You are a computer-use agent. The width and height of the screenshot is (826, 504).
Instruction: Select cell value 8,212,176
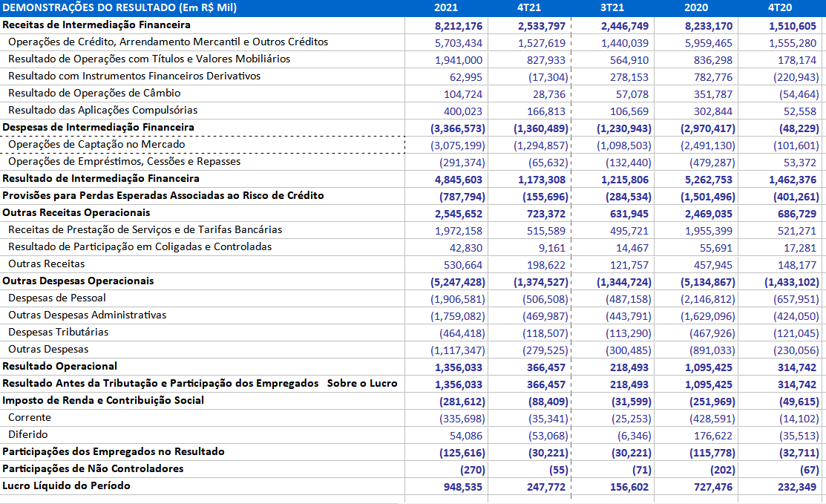tap(459, 26)
